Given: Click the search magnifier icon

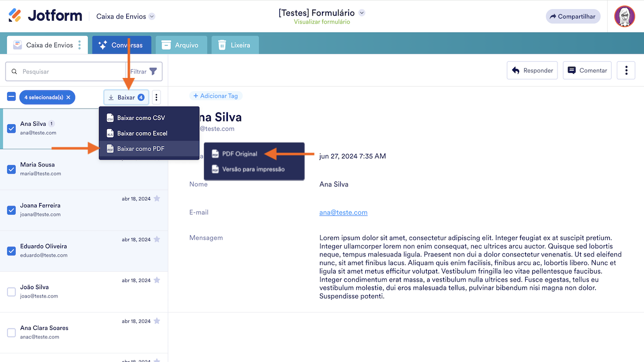Looking at the screenshot, I should [14, 72].
